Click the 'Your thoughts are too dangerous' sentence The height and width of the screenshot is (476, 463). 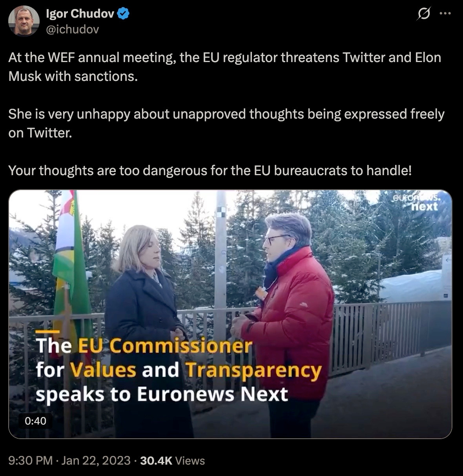tap(210, 171)
